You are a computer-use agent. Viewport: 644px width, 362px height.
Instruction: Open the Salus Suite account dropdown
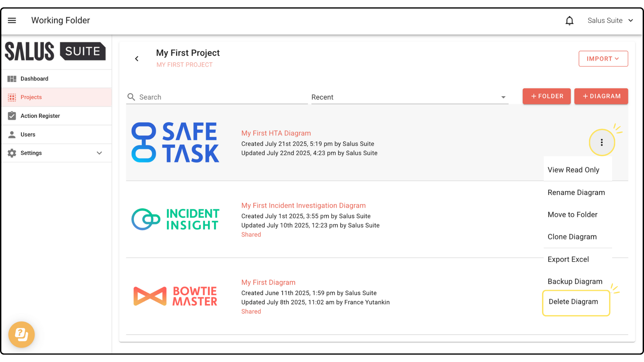pos(610,20)
